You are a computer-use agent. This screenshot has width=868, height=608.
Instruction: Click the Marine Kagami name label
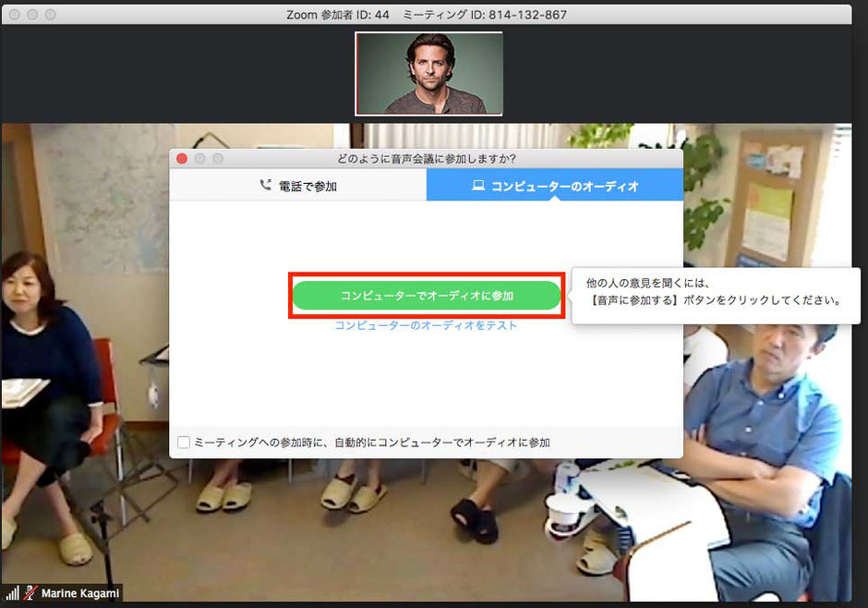pyautogui.click(x=80, y=593)
